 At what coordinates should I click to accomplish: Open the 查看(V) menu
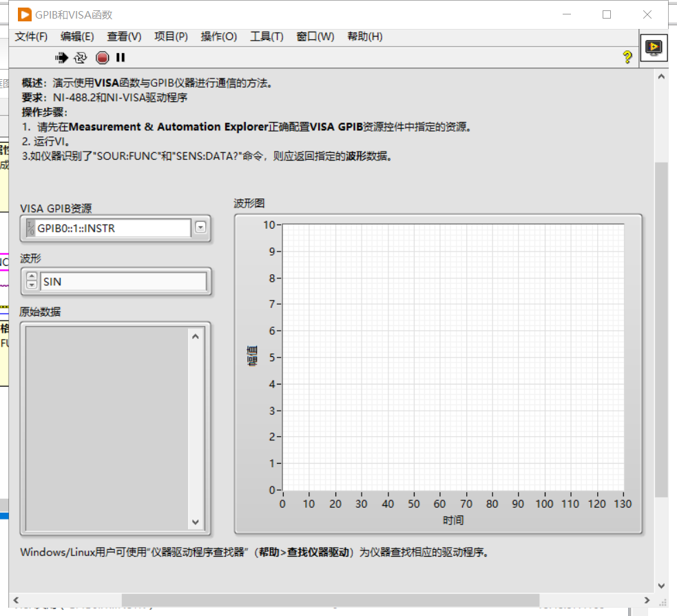[125, 37]
